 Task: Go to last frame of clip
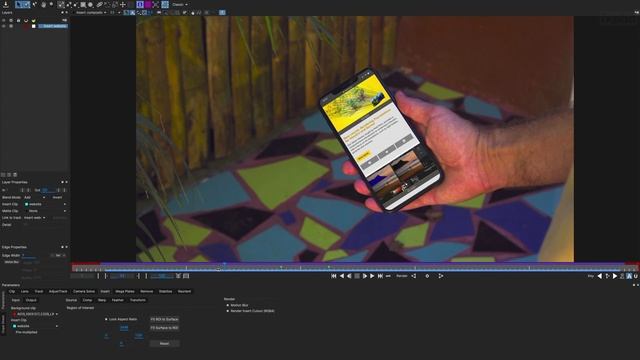(x=380, y=276)
